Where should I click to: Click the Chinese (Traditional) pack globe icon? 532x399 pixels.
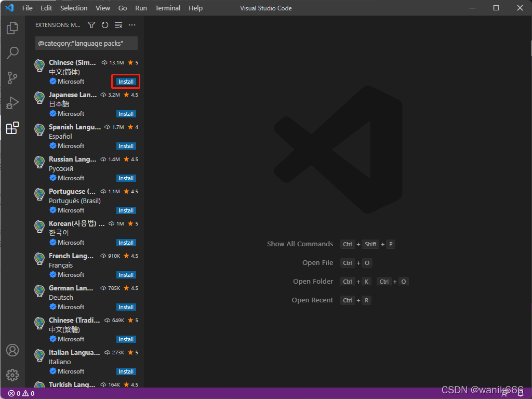[x=39, y=323]
